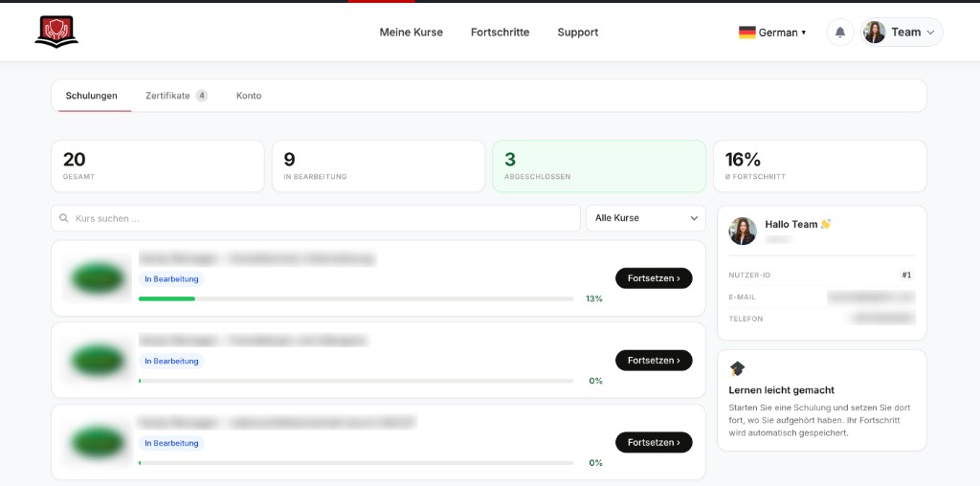Open Meine Kurse in navigation
This screenshot has width=980, height=486.
coord(412,33)
